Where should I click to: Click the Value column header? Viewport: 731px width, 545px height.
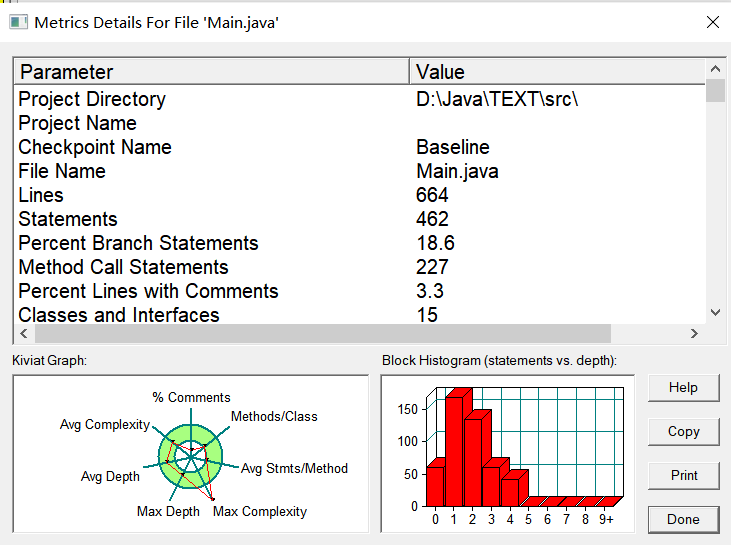point(558,72)
